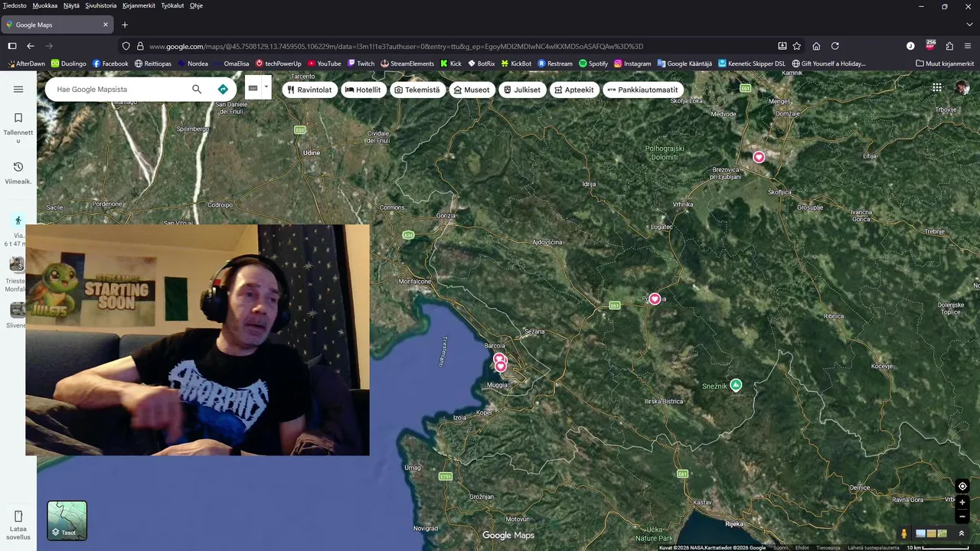Open the Työkalut menu
This screenshot has height=551, width=980.
(173, 5)
